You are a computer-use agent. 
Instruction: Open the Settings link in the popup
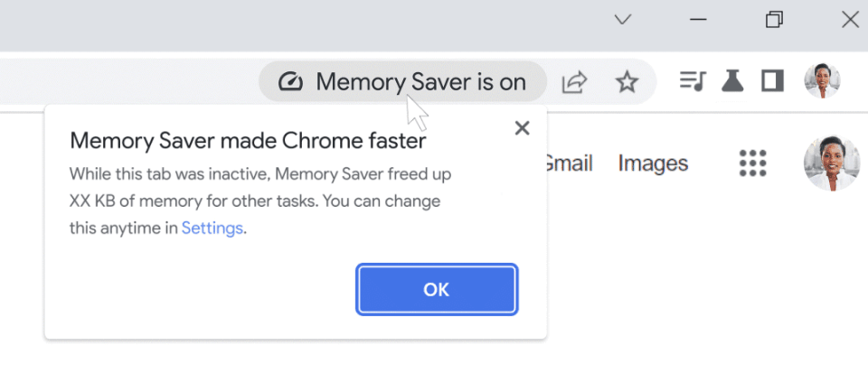pos(212,229)
